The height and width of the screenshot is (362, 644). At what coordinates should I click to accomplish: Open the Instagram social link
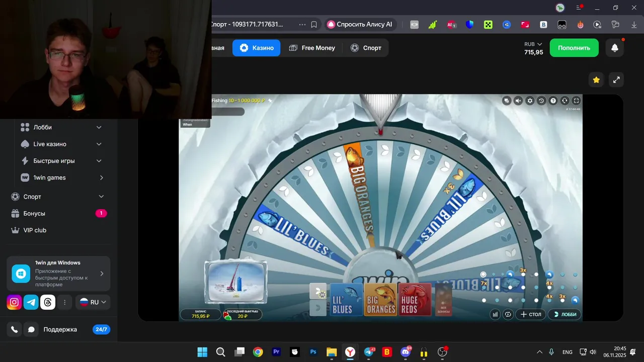tap(15, 302)
